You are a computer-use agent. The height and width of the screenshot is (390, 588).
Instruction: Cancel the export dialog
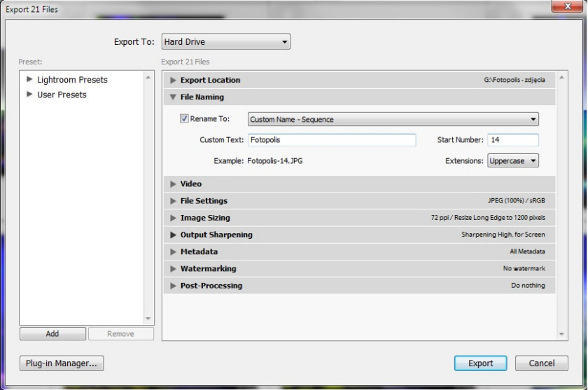542,363
